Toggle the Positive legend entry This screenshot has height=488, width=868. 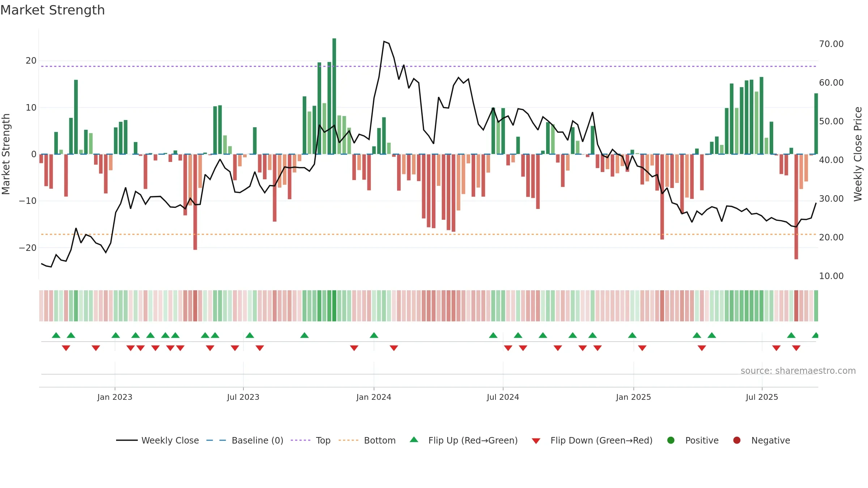[693, 440]
